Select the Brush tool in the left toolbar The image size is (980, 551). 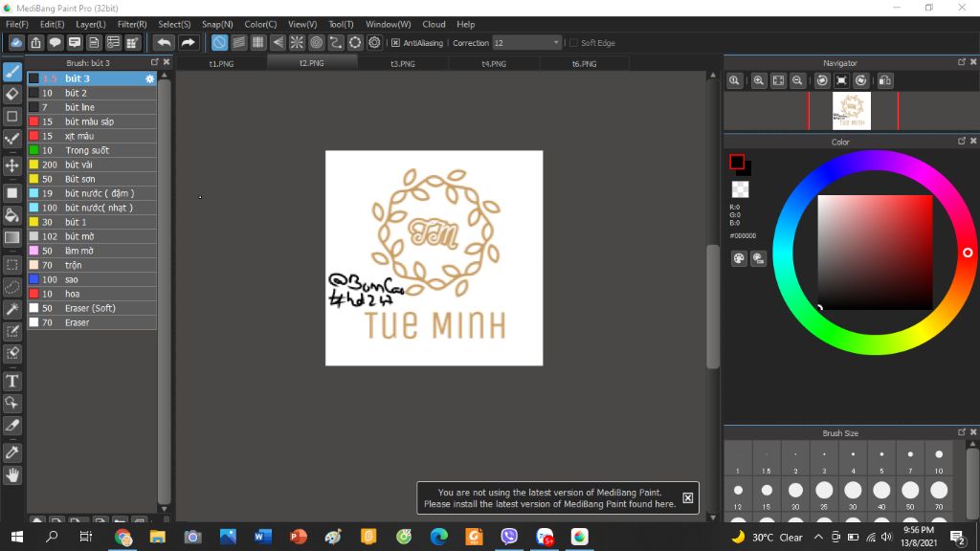(12, 72)
